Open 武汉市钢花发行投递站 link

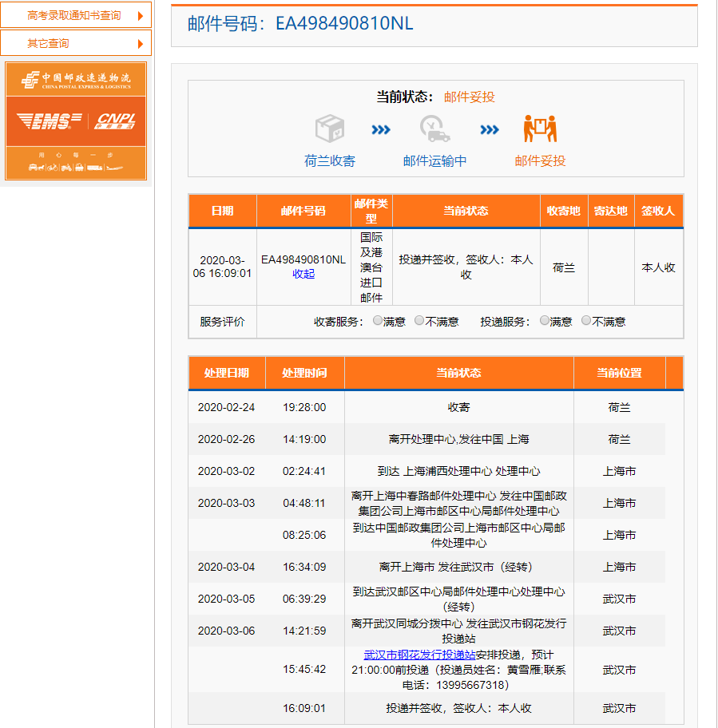[419, 655]
